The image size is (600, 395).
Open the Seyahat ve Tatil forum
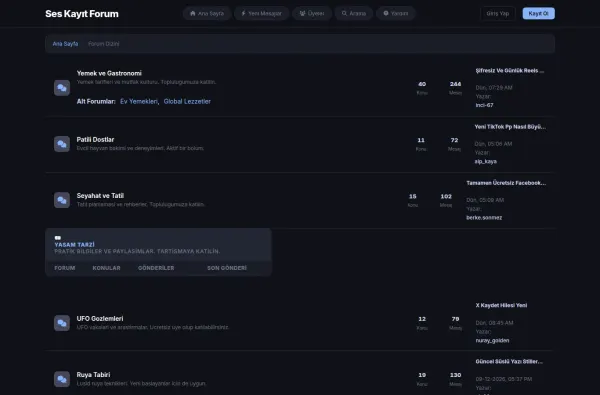(100, 196)
